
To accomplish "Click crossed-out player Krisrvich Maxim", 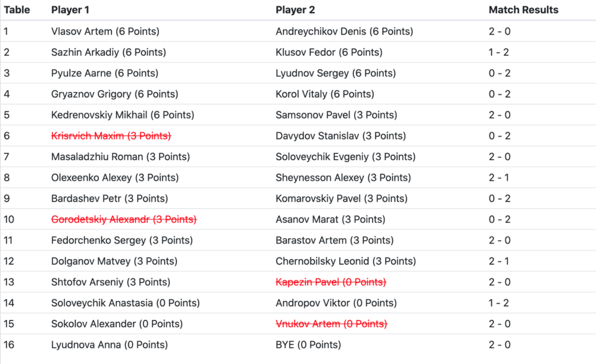I will point(111,136).
